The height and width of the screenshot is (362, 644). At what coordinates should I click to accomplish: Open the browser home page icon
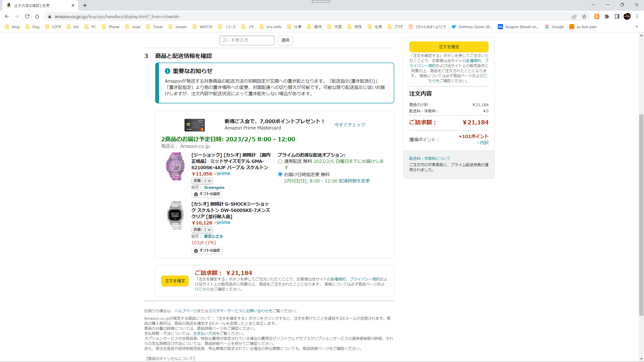pos(37,16)
